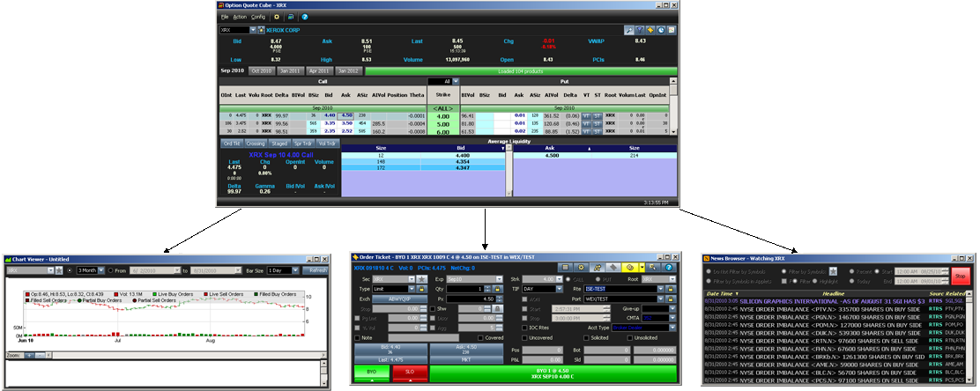Click the window layout icon next to Config gear

coord(291,17)
